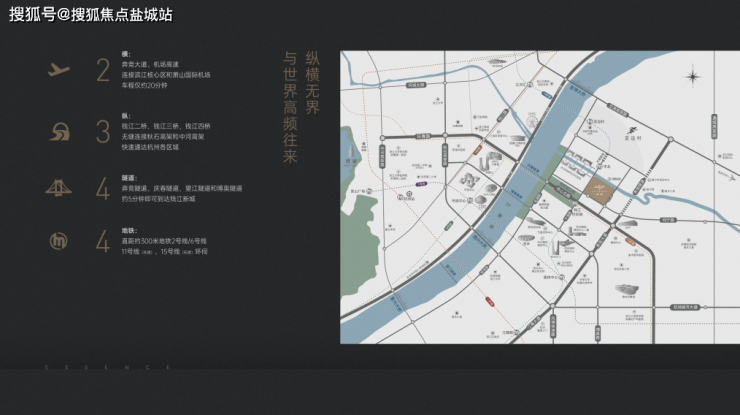Select the 纵 heading text

click(124, 113)
